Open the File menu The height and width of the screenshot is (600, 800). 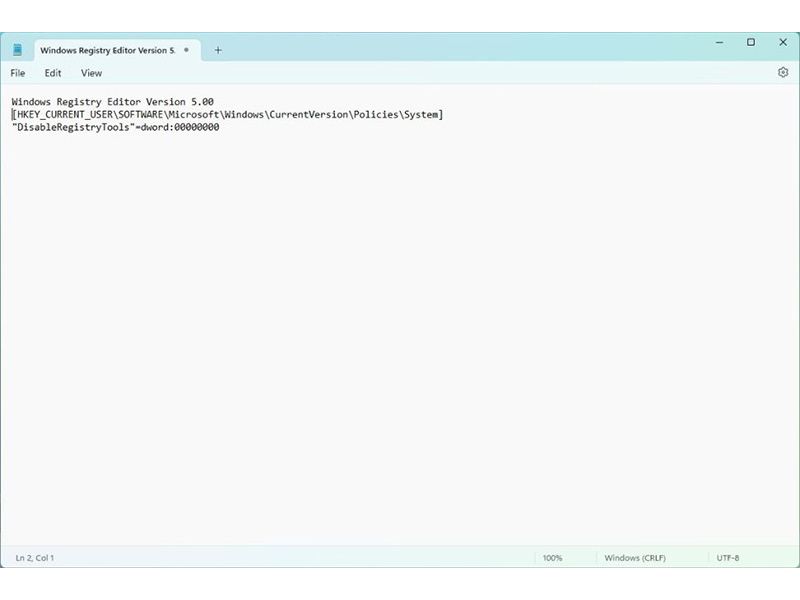coord(18,73)
